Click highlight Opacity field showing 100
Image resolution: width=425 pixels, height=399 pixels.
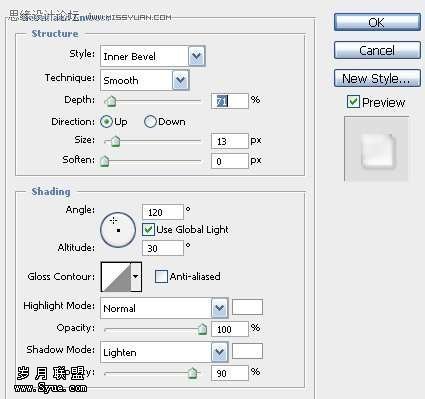(x=230, y=329)
